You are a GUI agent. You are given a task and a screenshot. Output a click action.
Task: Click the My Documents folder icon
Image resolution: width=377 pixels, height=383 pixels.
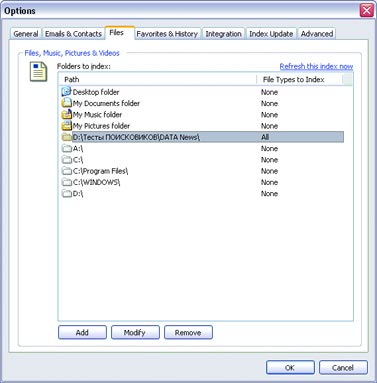tap(67, 103)
